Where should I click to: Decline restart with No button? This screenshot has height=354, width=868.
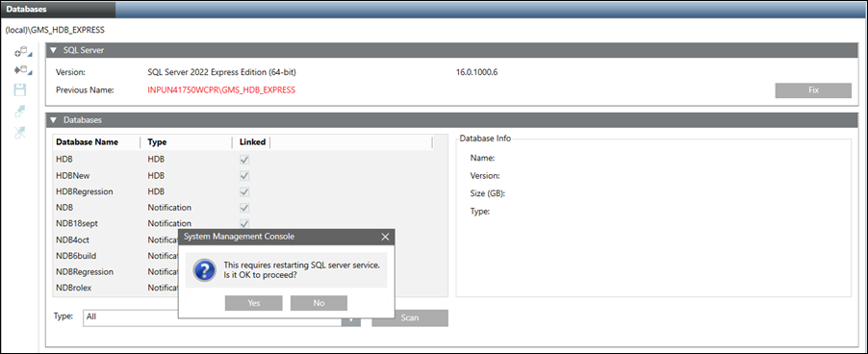pyautogui.click(x=319, y=303)
